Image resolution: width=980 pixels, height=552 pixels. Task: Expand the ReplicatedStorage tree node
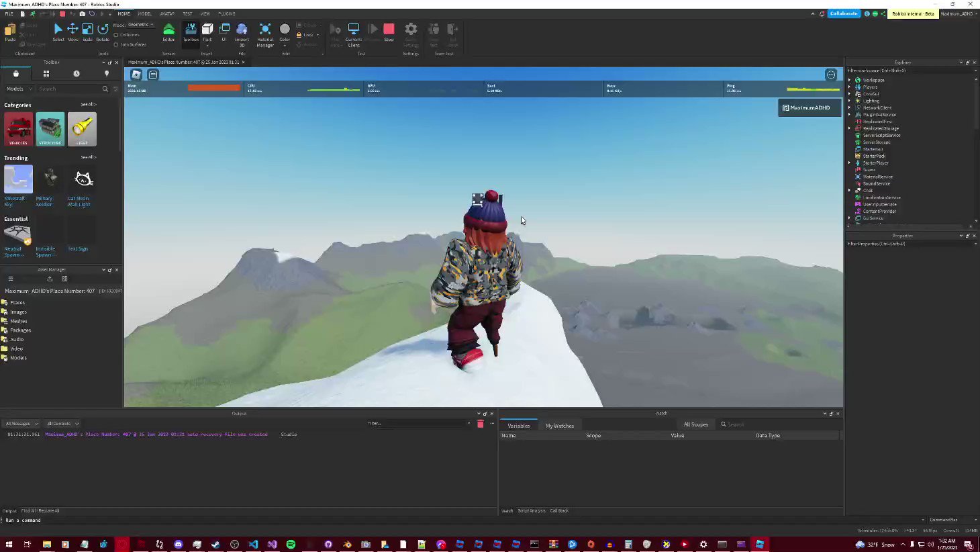850,128
